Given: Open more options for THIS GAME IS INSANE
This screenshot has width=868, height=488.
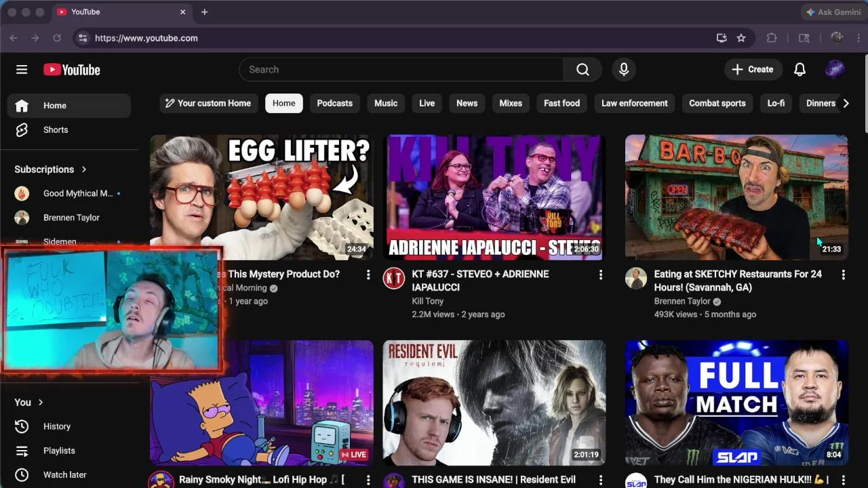Looking at the screenshot, I should pos(600,480).
